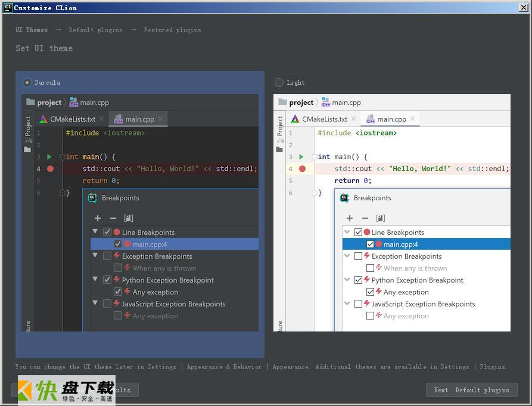This screenshot has width=532, height=406.
Task: Select main.cpp:4 row in Light preview
Action: 426,244
